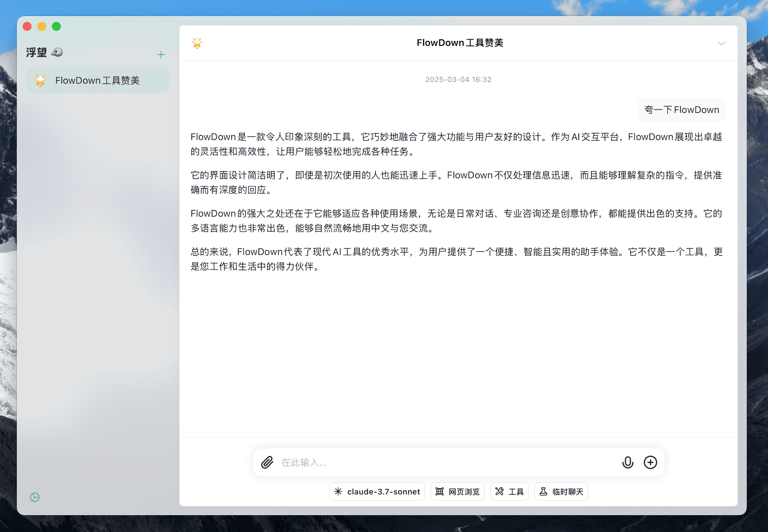Click the 浮望 app logo icon
This screenshot has width=768, height=532.
57,52
